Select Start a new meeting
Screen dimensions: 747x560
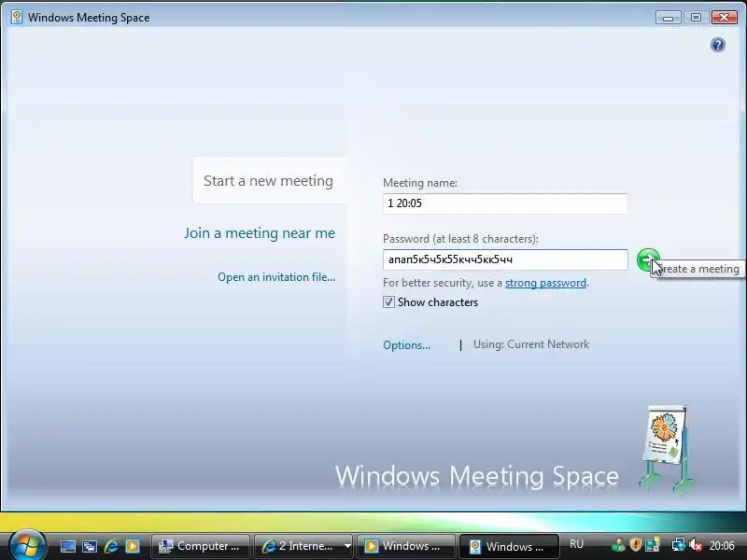pyautogui.click(x=268, y=181)
